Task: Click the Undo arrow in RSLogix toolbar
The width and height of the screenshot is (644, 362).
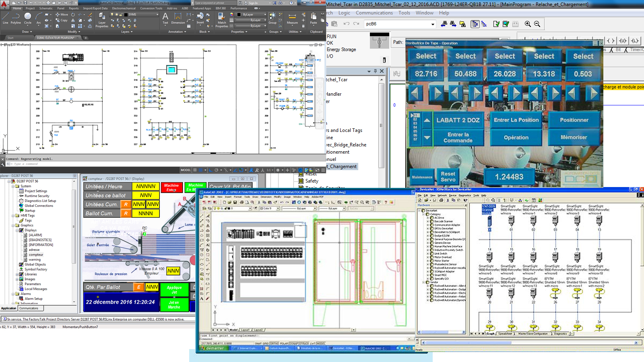Action: click(346, 24)
